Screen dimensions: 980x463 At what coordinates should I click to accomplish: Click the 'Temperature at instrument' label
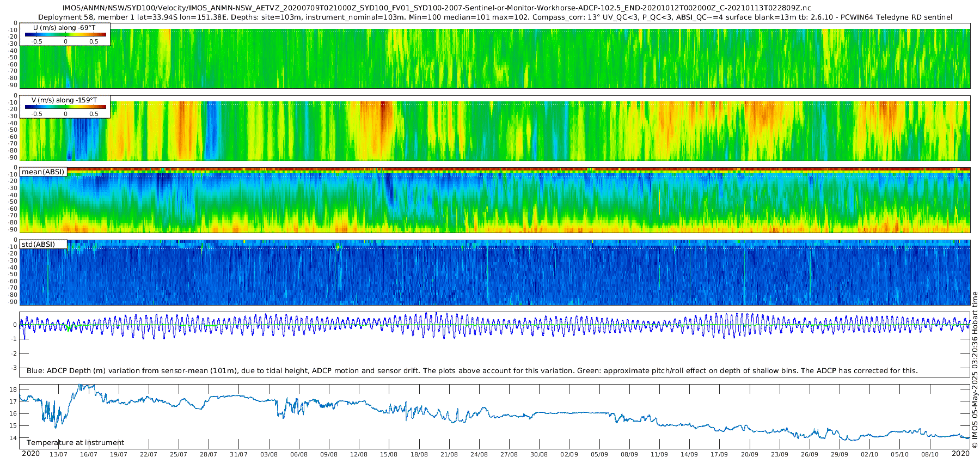(x=75, y=443)
